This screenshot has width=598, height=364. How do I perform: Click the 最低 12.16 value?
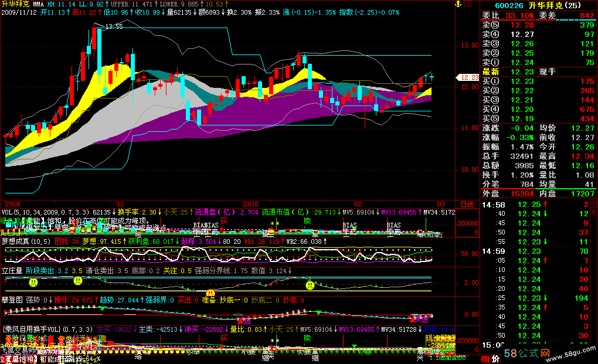coord(583,165)
